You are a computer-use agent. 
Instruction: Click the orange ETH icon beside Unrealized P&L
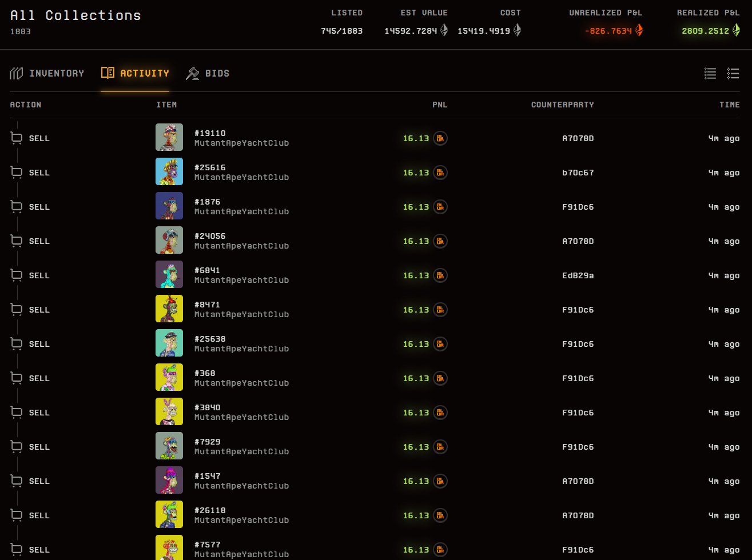click(x=639, y=30)
